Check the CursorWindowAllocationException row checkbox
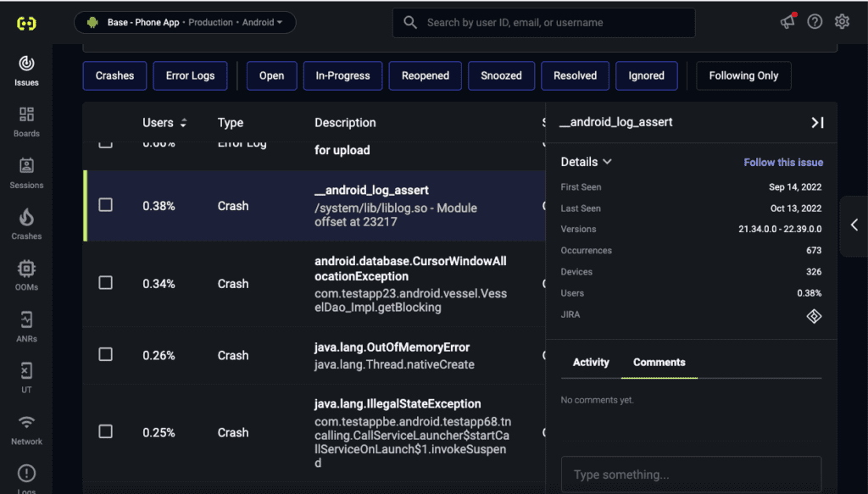This screenshot has height=494, width=868. click(105, 283)
